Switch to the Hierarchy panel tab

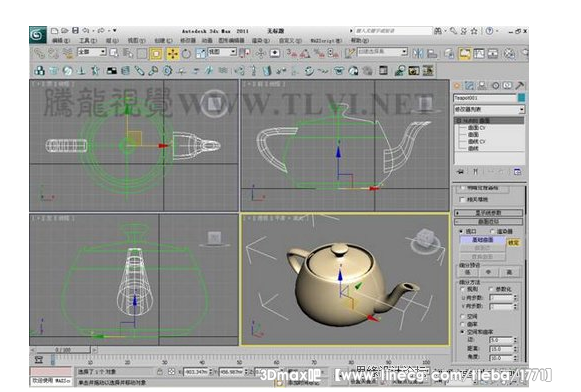click(482, 86)
